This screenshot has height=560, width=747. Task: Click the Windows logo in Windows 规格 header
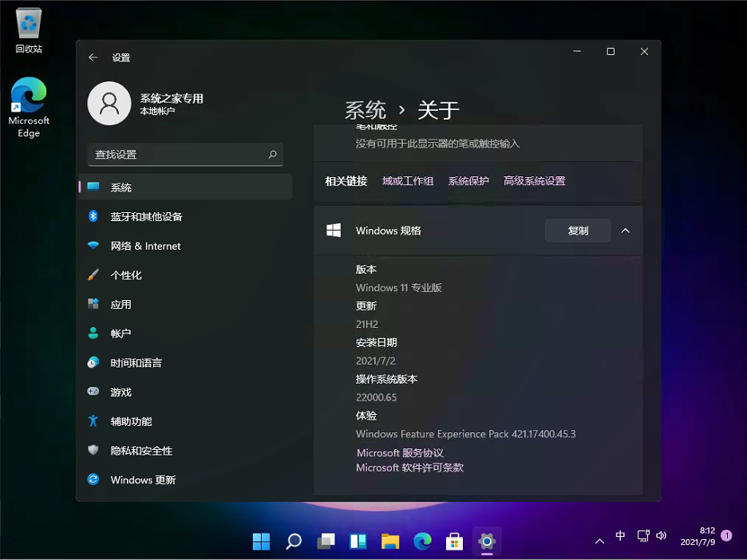[x=334, y=231]
